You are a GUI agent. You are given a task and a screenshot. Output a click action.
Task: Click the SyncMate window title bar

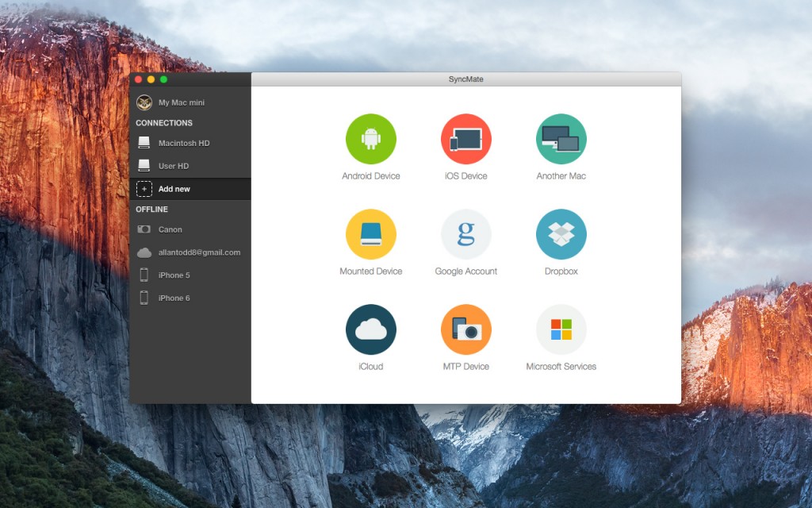(x=466, y=79)
